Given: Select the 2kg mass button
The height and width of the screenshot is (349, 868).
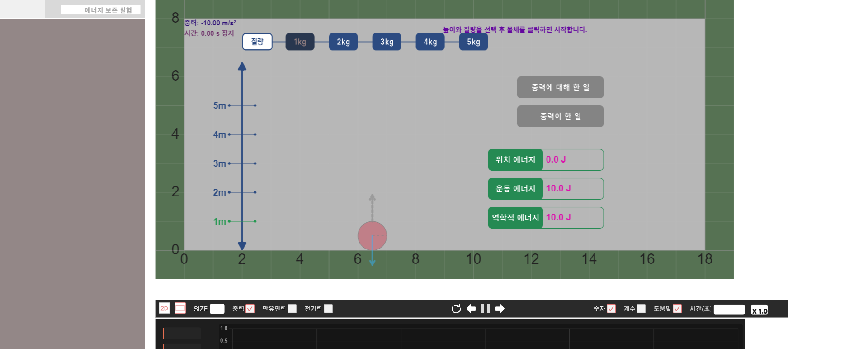Looking at the screenshot, I should (343, 42).
